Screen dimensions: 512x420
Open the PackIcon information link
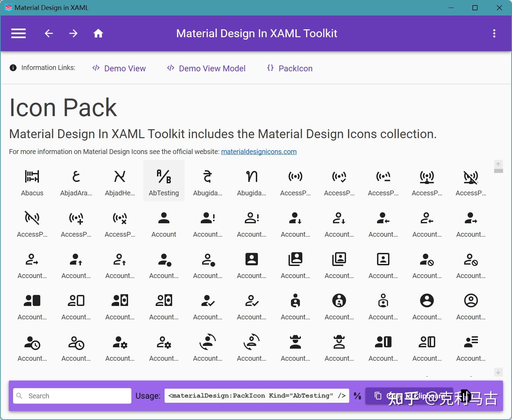pyautogui.click(x=290, y=68)
